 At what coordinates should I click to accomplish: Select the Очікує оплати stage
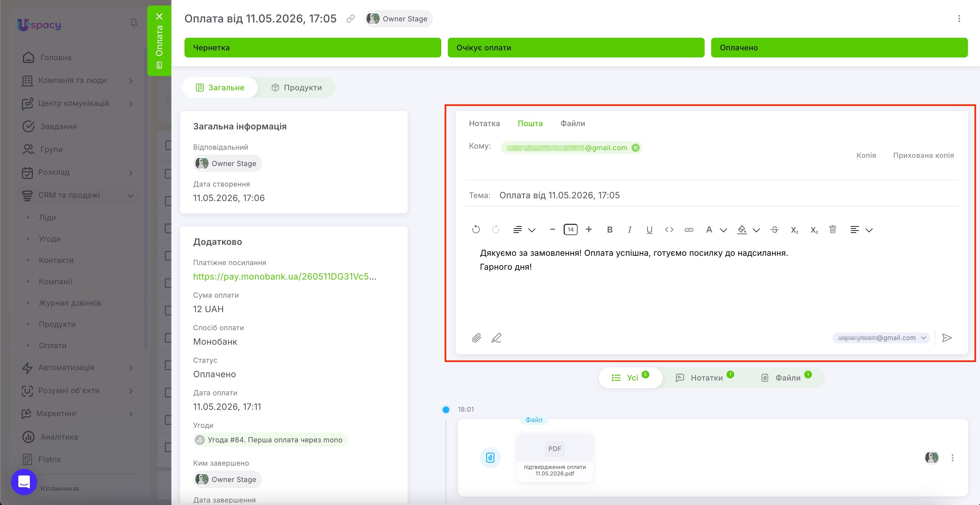pos(576,48)
